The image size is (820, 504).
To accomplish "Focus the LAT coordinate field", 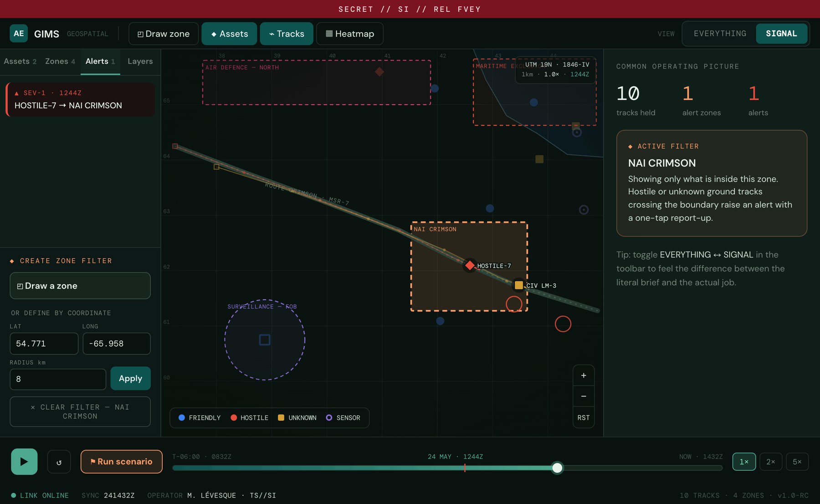I will click(x=44, y=344).
